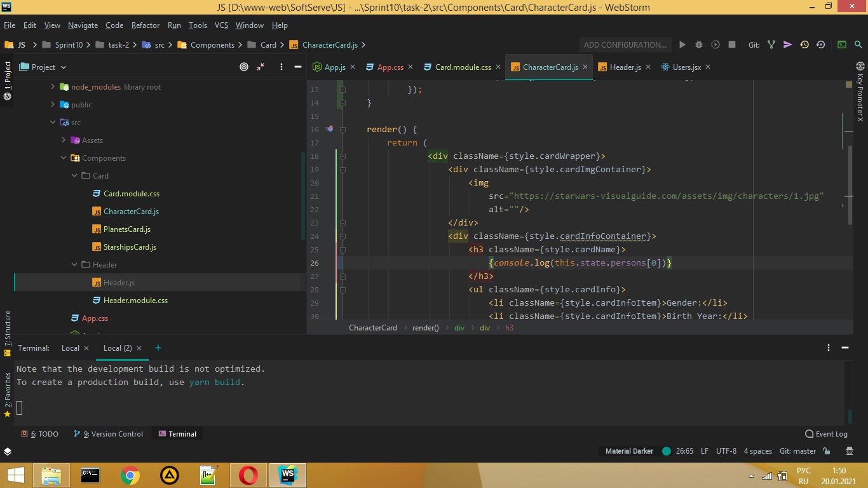Toggle the Terminal tool window button
868x488 pixels.
tap(177, 434)
